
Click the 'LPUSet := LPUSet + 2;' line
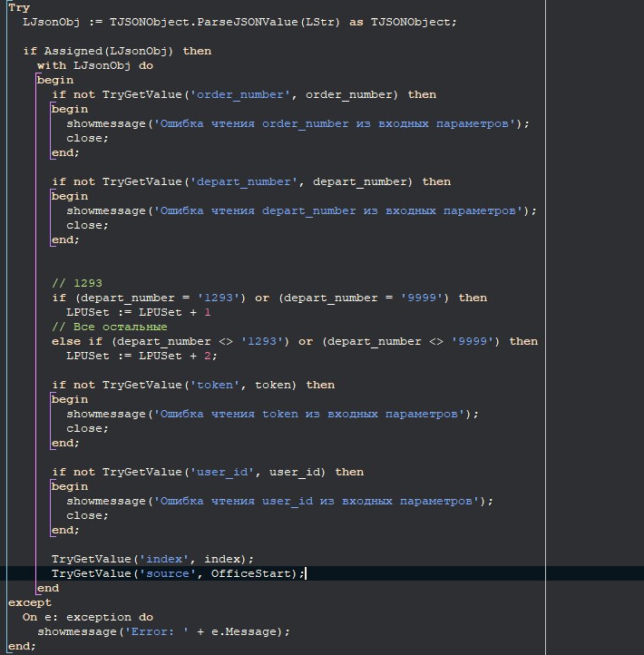(x=142, y=356)
